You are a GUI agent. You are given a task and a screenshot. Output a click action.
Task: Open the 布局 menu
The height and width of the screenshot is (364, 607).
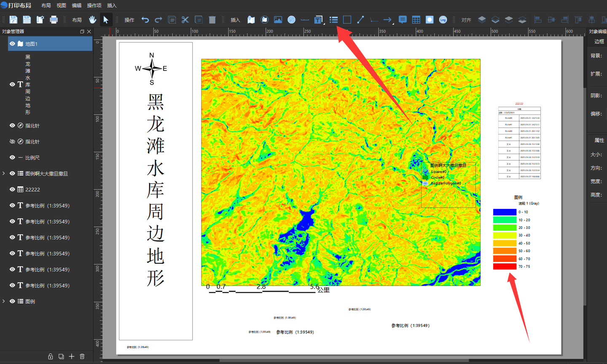46,5
